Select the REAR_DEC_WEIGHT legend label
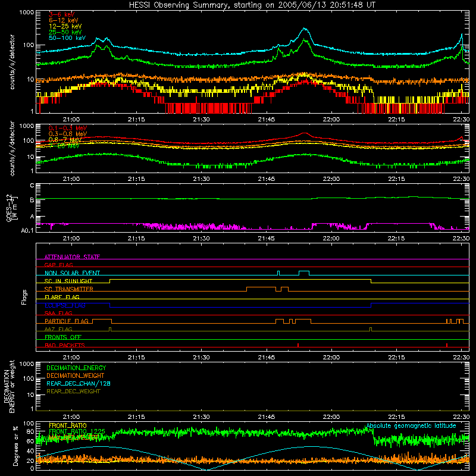476x476 pixels. [x=73, y=392]
